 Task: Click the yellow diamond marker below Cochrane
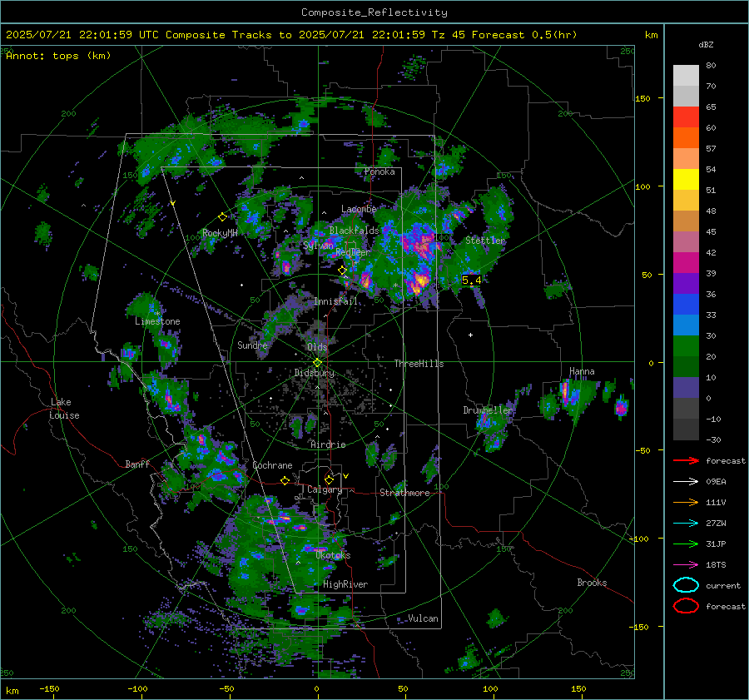285,480
